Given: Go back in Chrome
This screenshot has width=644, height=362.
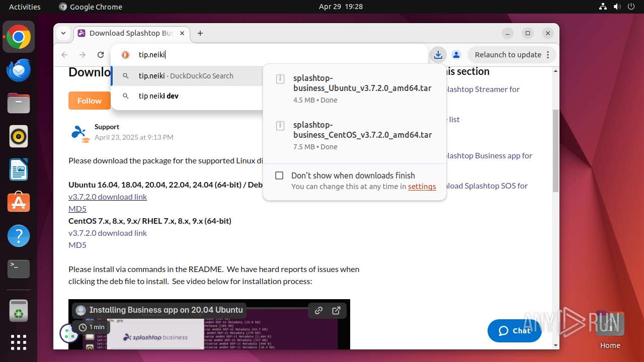Looking at the screenshot, I should click(x=64, y=55).
